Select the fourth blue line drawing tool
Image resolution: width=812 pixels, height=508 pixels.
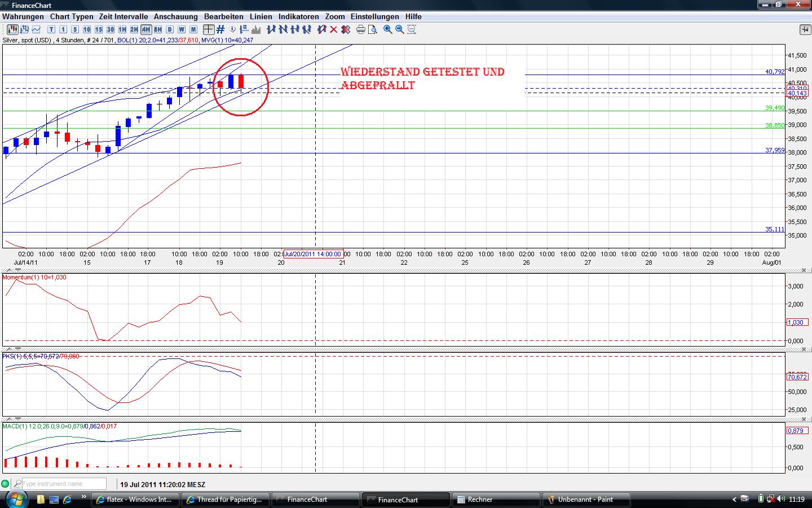pyautogui.click(x=307, y=29)
